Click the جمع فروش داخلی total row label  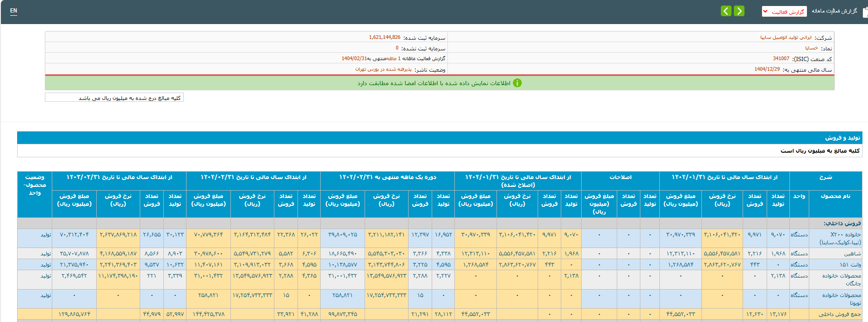[840, 314]
